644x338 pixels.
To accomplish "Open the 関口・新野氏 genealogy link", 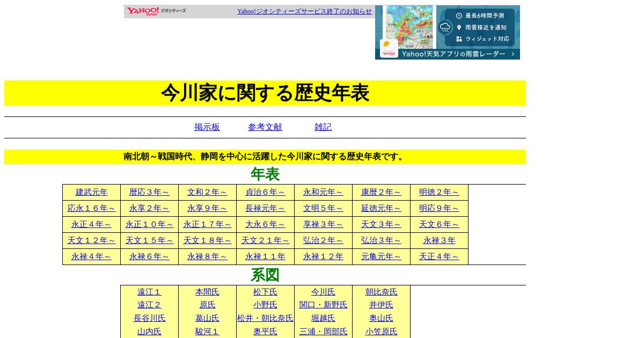I will (324, 305).
